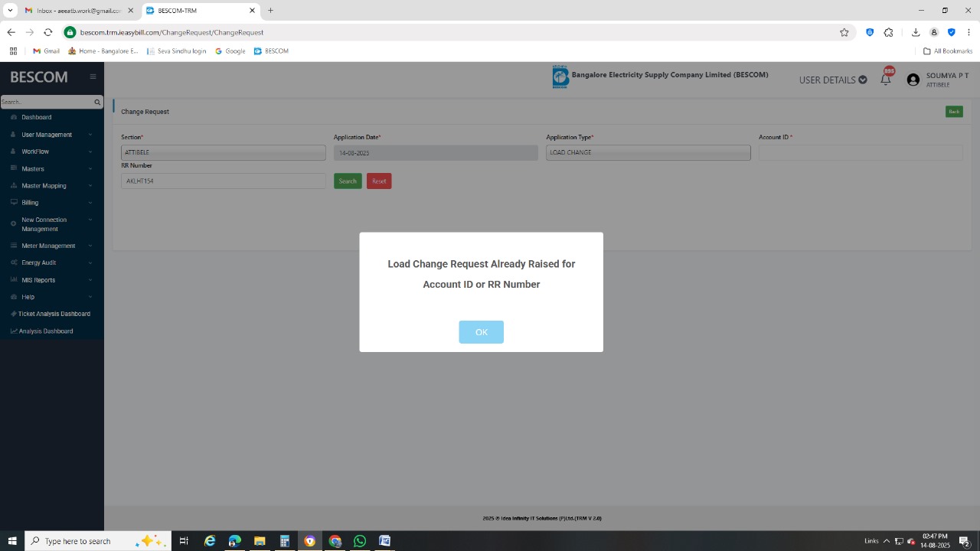Open File Explorer from the taskbar

pos(260,541)
